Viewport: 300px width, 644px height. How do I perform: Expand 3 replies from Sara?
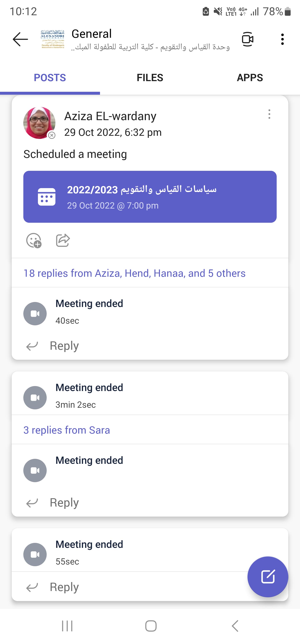[x=67, y=430]
